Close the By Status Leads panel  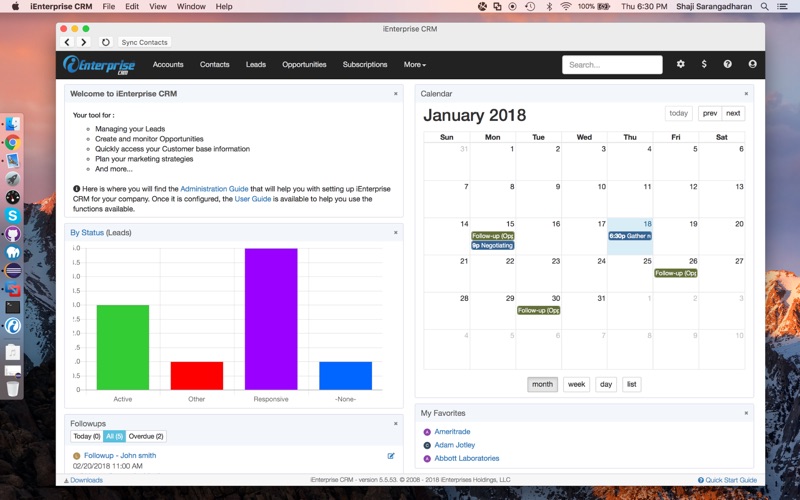395,233
